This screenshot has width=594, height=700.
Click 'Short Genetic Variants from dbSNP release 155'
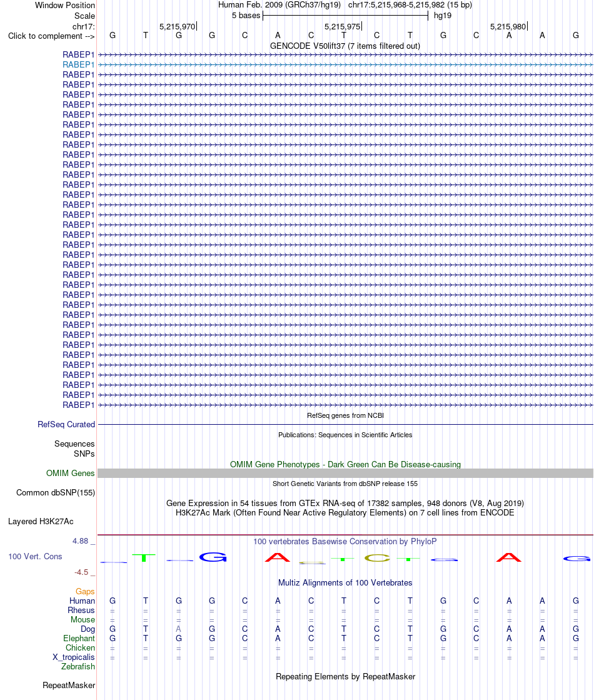point(345,484)
